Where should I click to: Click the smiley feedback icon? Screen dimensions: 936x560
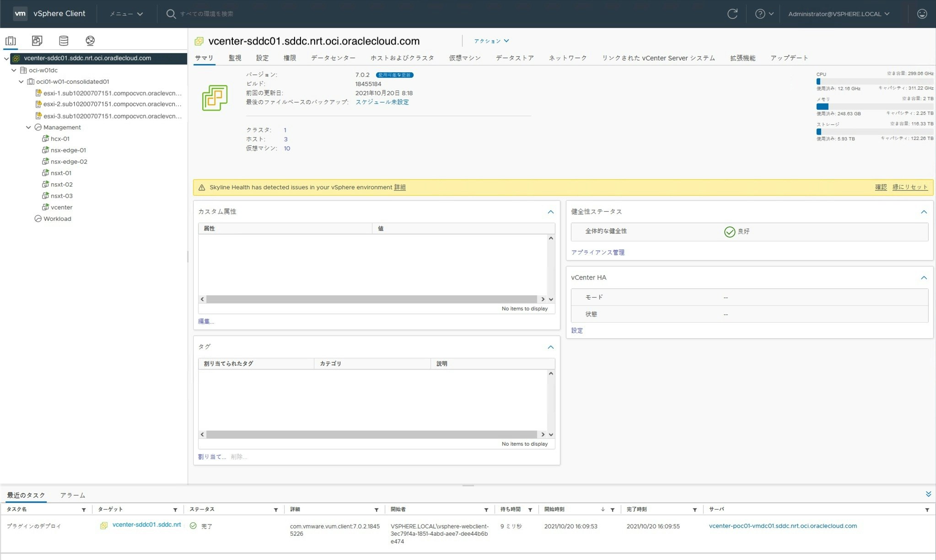(x=922, y=14)
